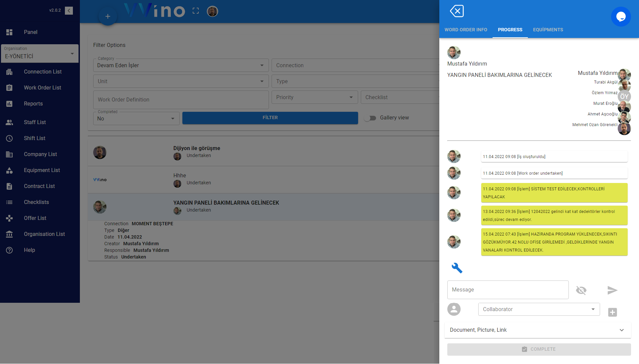The width and height of the screenshot is (639, 364).
Task: Add a collaborator with the plus icon
Action: coord(612,312)
